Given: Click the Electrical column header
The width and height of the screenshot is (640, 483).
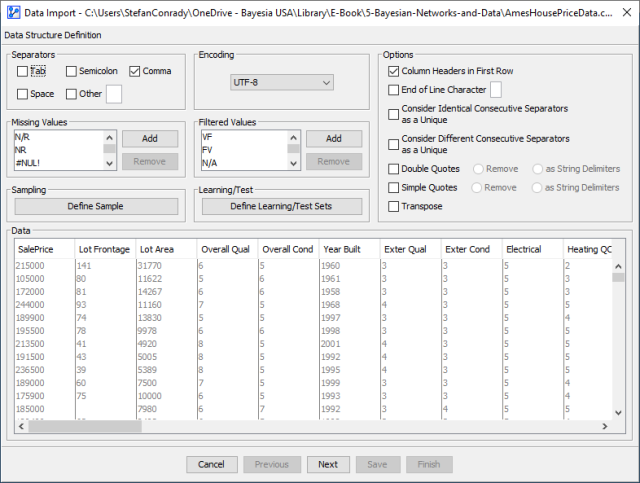Looking at the screenshot, I should pos(533,249).
